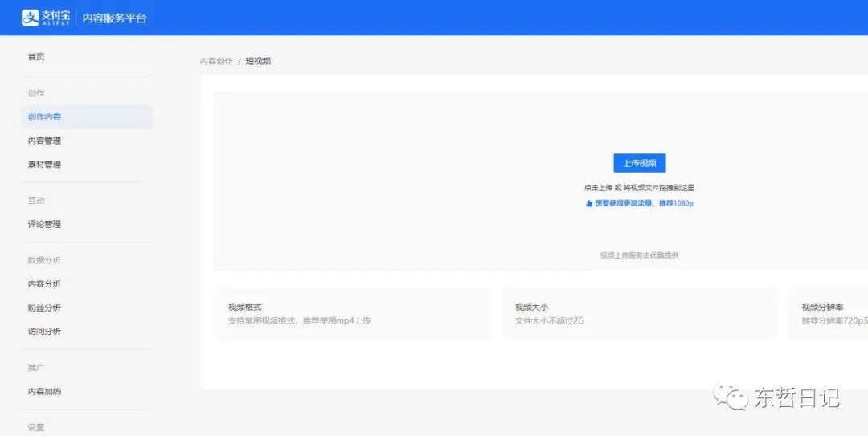Click the Alipay logo in header
Screen dimensions: 868x436
pyautogui.click(x=45, y=18)
